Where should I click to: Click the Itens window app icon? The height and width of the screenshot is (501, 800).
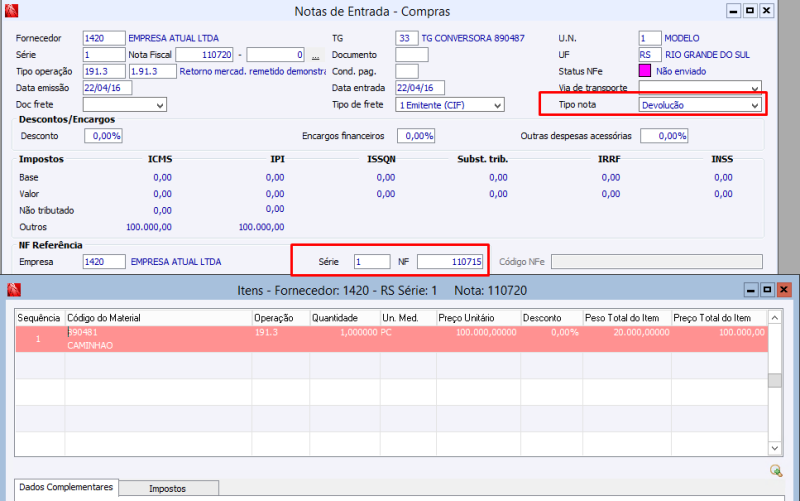(13, 290)
